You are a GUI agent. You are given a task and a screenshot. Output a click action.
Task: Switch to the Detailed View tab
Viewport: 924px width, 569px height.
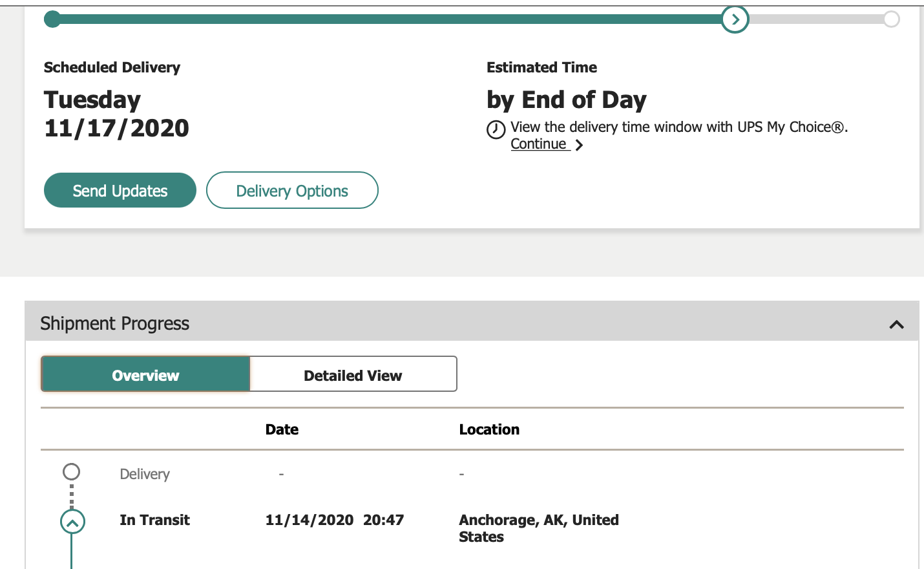click(353, 374)
